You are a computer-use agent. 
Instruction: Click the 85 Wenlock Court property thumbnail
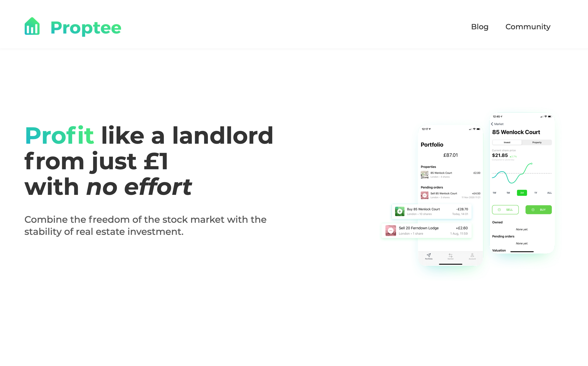[x=424, y=175]
